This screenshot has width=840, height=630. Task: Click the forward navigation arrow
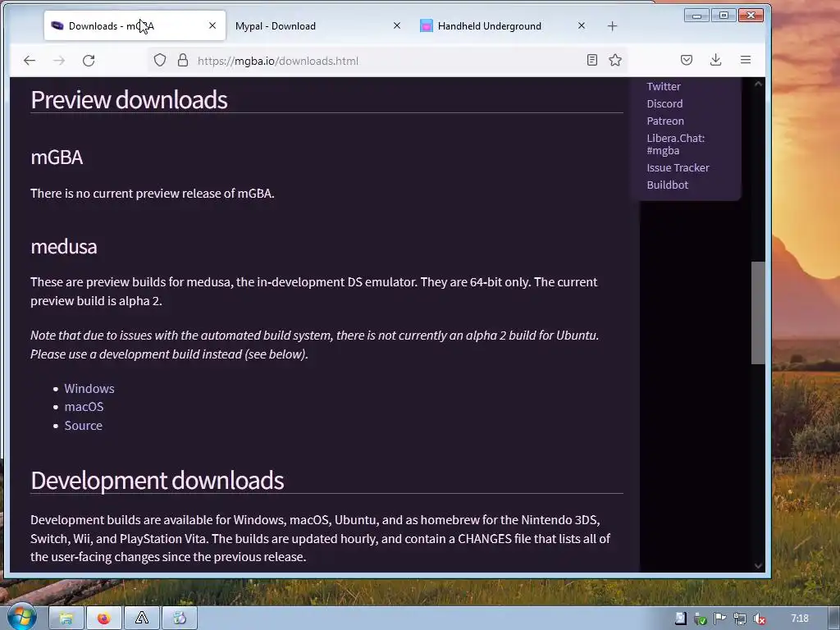[x=59, y=61]
